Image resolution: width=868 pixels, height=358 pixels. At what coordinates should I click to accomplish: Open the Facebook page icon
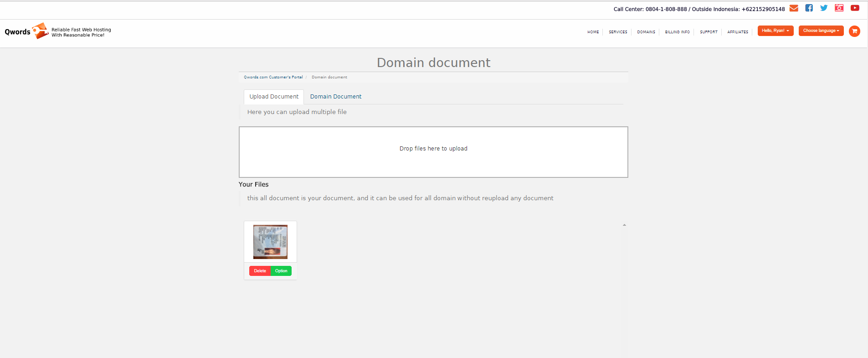click(809, 8)
